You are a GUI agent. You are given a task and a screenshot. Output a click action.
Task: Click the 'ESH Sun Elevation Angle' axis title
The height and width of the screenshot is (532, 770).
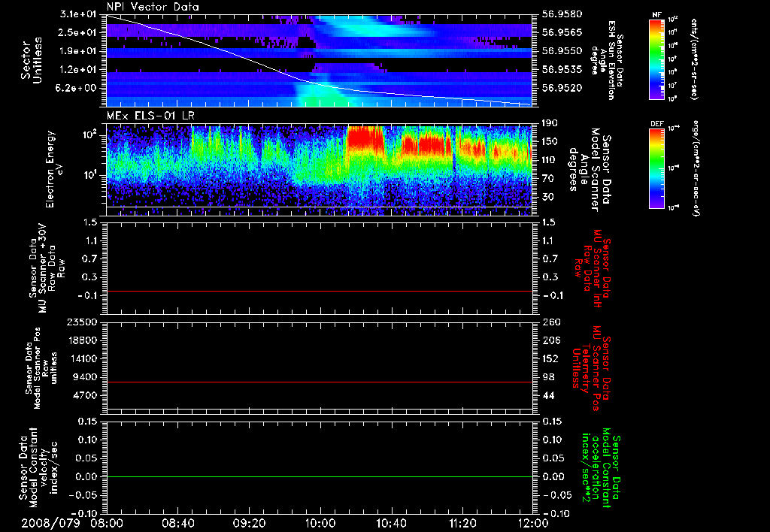pos(608,60)
